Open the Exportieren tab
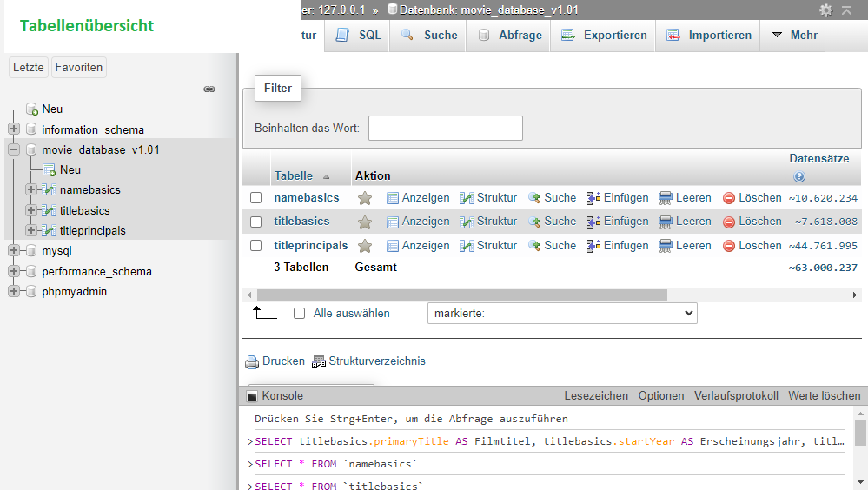 [x=604, y=36]
